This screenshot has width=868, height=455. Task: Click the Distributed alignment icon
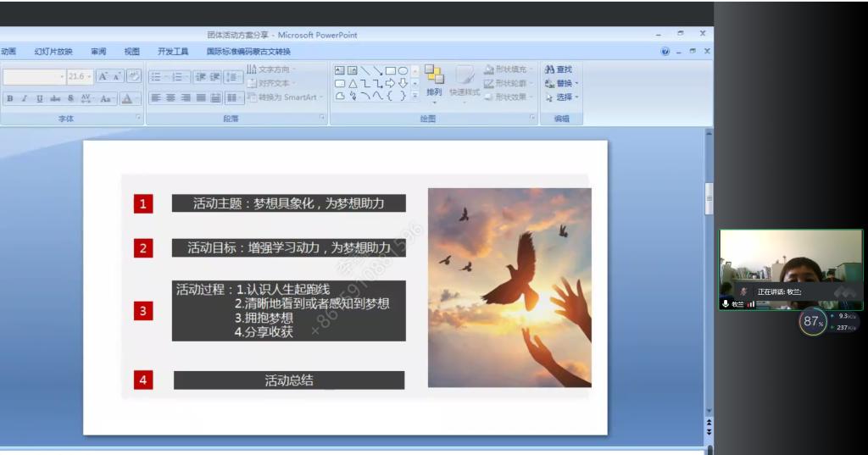[x=216, y=98]
